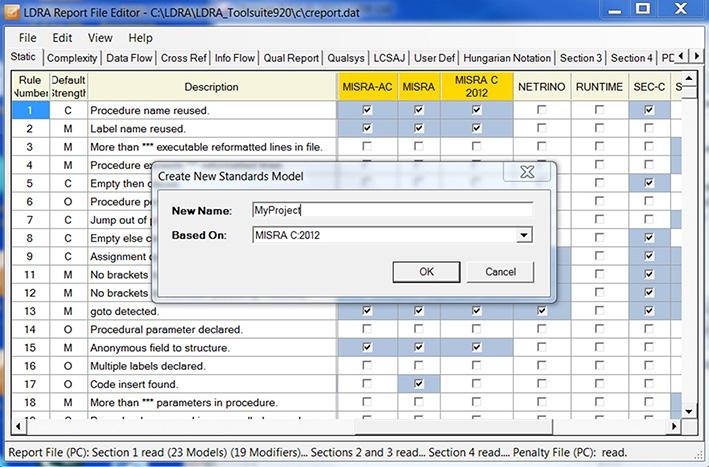Viewport: 709px width, 467px height.
Task: Click the New Name input field
Action: [x=392, y=210]
